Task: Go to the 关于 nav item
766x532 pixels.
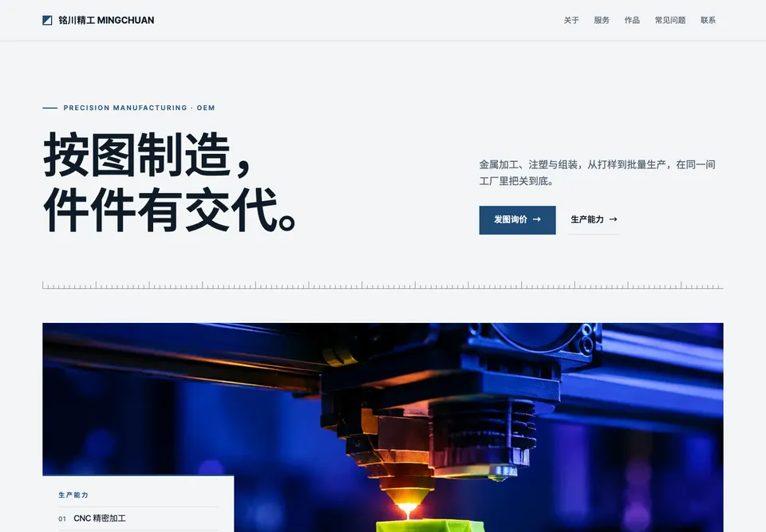Action: tap(571, 20)
